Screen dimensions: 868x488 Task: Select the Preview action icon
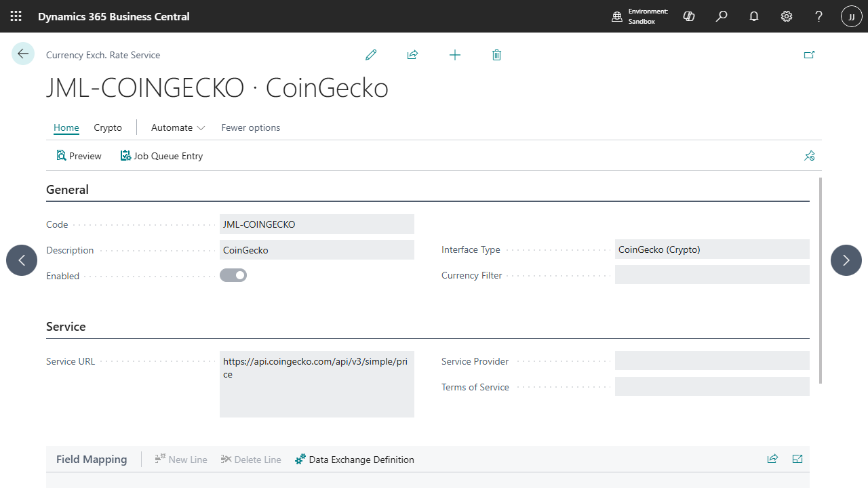click(x=79, y=155)
